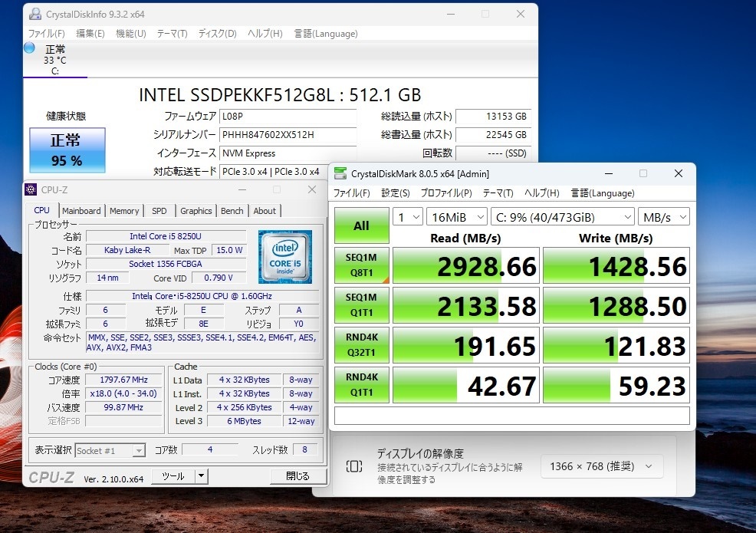Open ファイル(F) menu in CrystalDiskMark
Screen dimensions: 756x533
[351, 193]
